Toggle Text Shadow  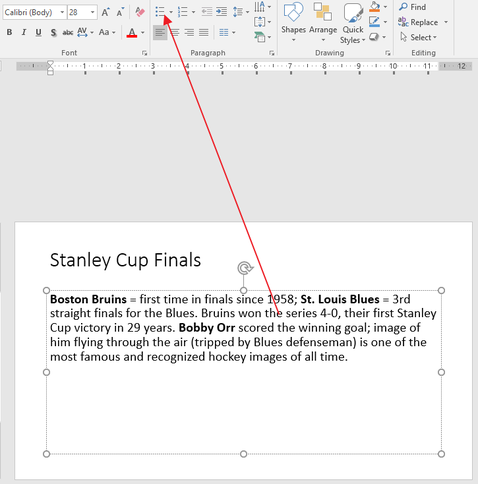point(53,32)
